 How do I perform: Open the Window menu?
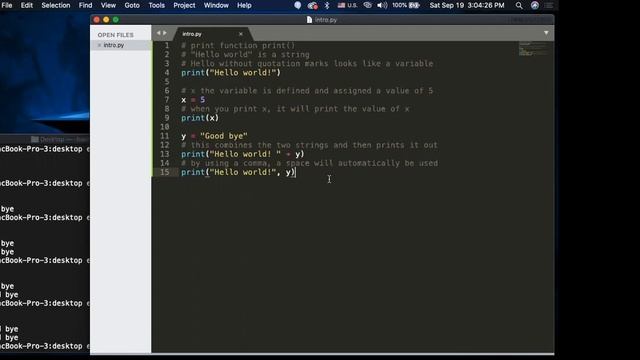[216, 5]
